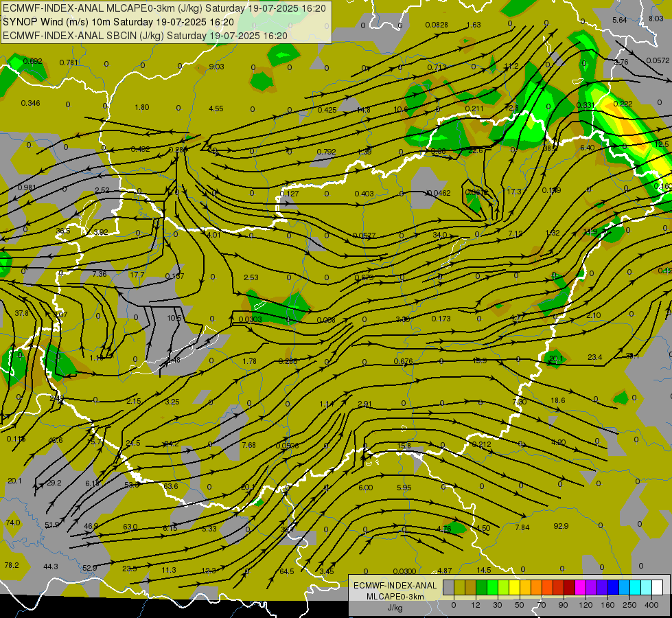The height and width of the screenshot is (618, 672).
Task: Select the bright green legend swatch
Action: pyautogui.click(x=492, y=587)
